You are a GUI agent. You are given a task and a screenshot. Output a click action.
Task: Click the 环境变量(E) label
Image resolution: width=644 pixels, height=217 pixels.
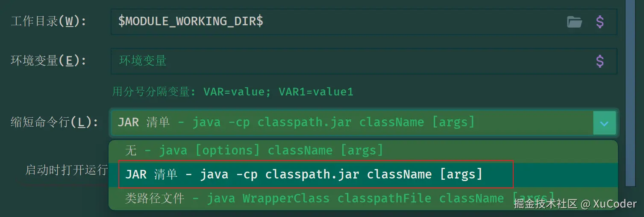pyautogui.click(x=48, y=61)
